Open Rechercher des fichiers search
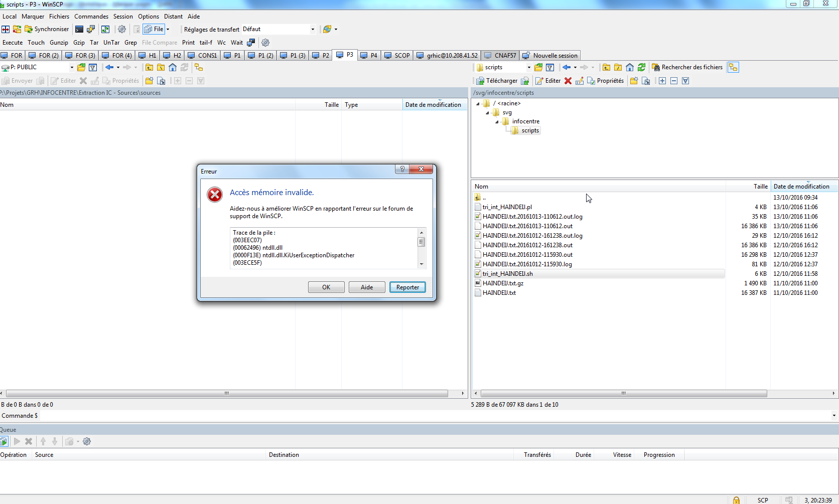The image size is (839, 504). point(687,67)
